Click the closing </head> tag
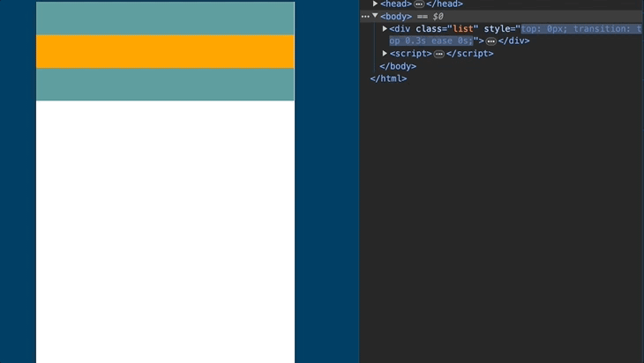Image resolution: width=644 pixels, height=363 pixels. [x=445, y=4]
